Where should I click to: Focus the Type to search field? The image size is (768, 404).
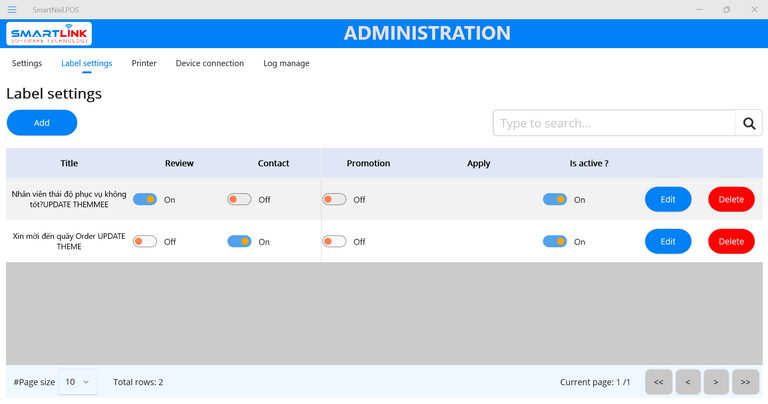613,123
